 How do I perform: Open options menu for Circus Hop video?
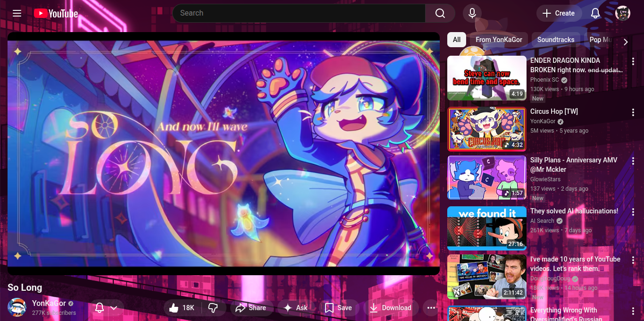point(633,112)
